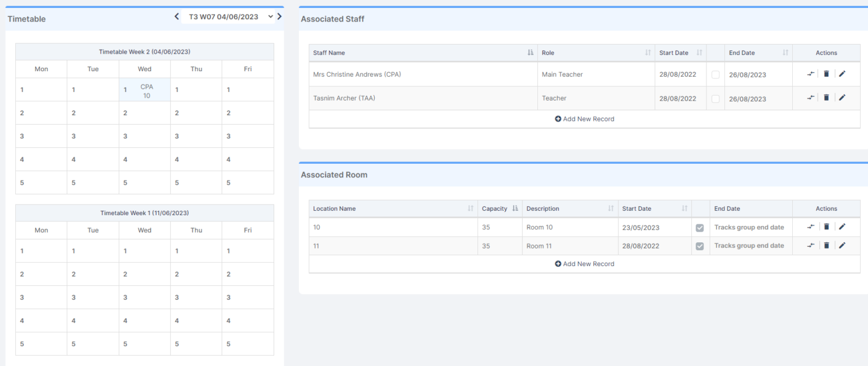Uncheck 'Tracks group end date' for location 11
868x366 pixels.
pyautogui.click(x=700, y=246)
